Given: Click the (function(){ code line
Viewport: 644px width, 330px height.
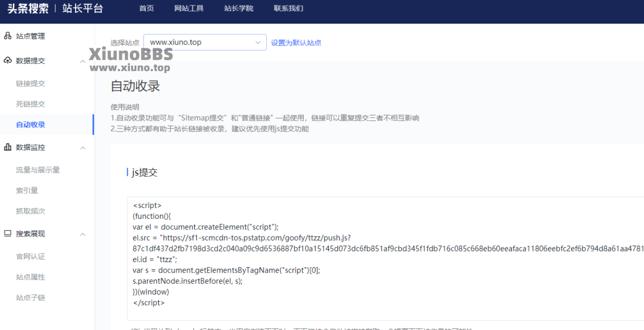Looking at the screenshot, I should (151, 216).
